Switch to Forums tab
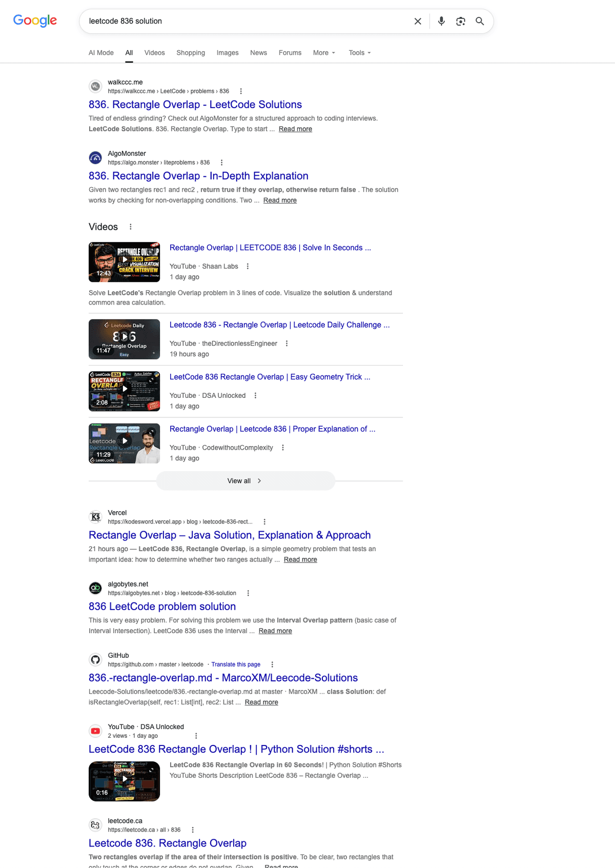Image resolution: width=615 pixels, height=868 pixels. [290, 53]
